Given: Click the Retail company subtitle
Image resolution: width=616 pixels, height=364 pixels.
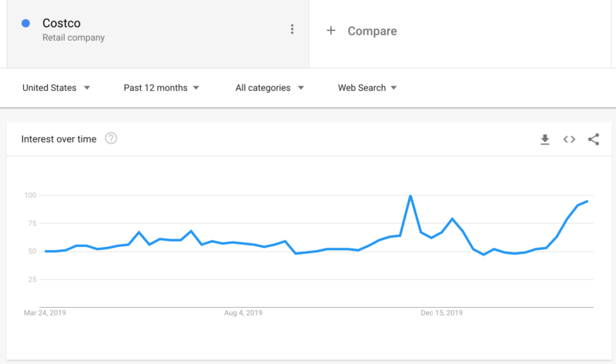Looking at the screenshot, I should click(73, 38).
